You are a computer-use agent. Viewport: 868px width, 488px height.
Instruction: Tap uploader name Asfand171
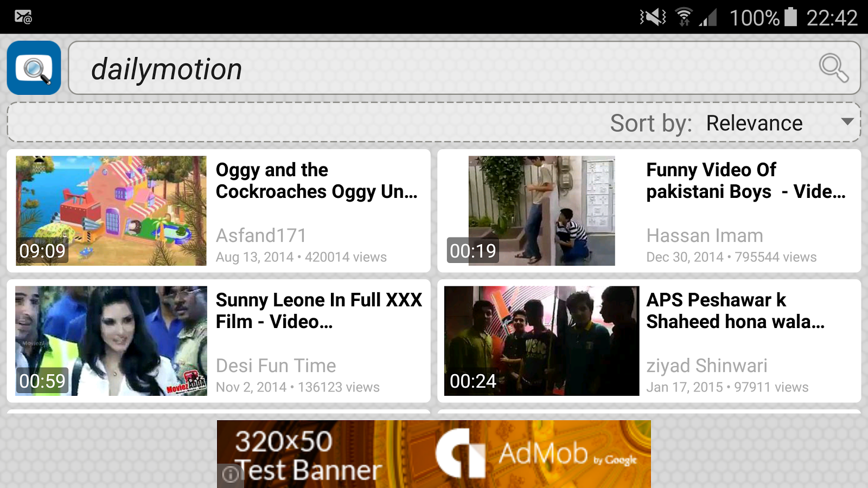click(x=261, y=235)
